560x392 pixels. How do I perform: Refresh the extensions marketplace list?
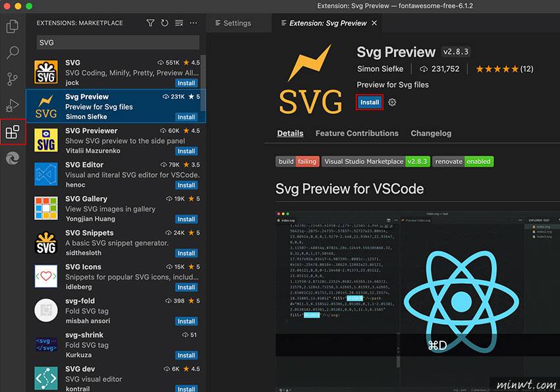click(x=164, y=23)
